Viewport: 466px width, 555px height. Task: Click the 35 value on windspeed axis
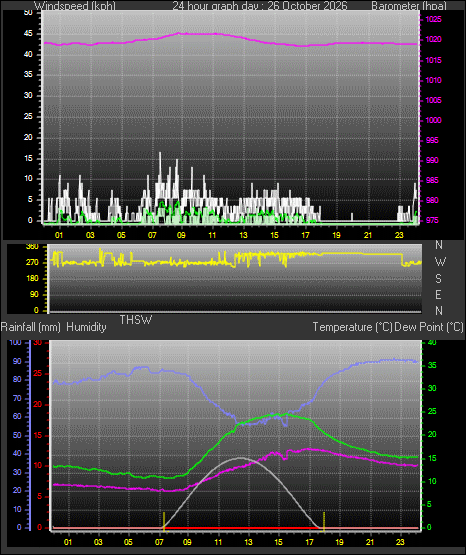click(x=28, y=75)
